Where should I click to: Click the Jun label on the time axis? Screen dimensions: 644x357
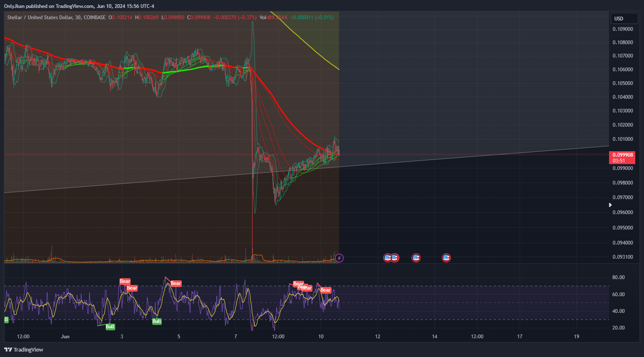(65, 337)
